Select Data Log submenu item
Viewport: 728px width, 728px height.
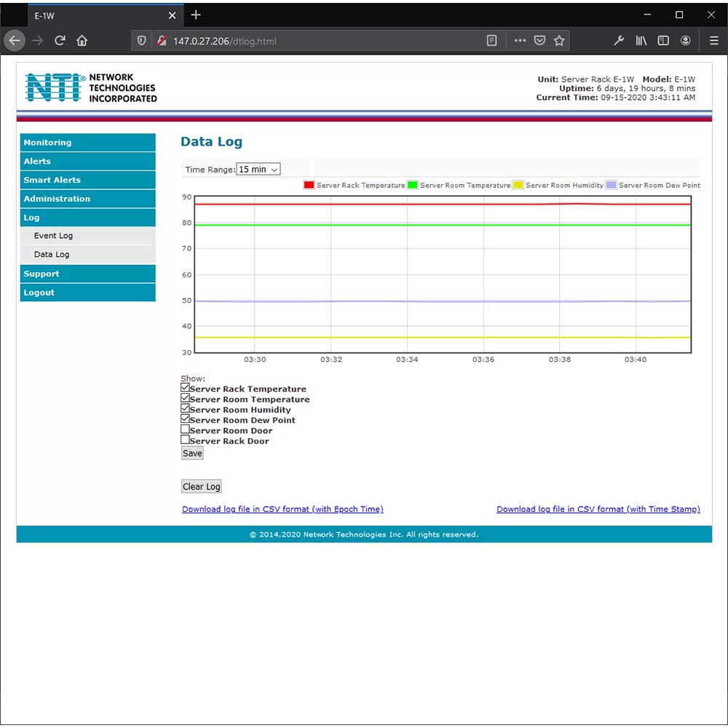[88, 254]
